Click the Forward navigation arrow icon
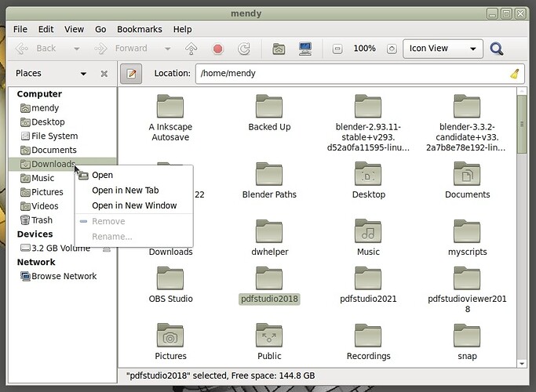The image size is (536, 392). pos(100,49)
